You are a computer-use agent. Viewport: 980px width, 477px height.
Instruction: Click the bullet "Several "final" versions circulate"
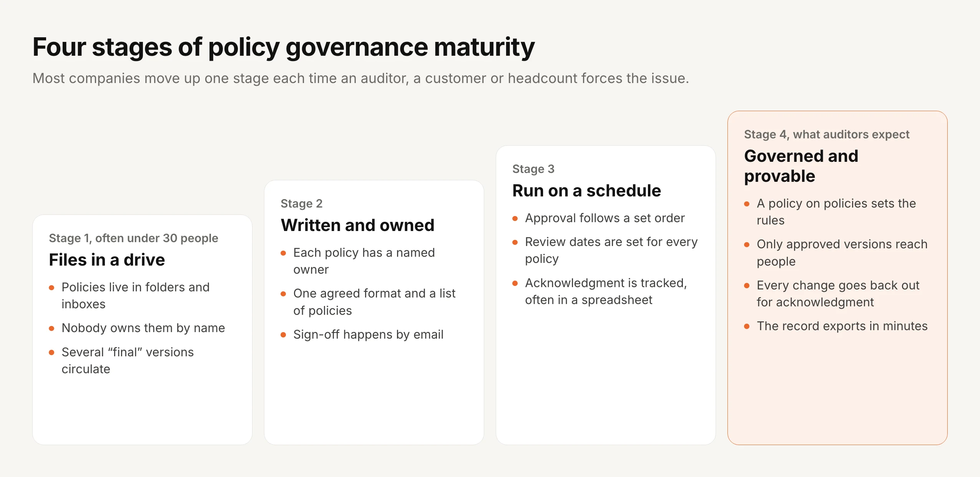tap(128, 361)
